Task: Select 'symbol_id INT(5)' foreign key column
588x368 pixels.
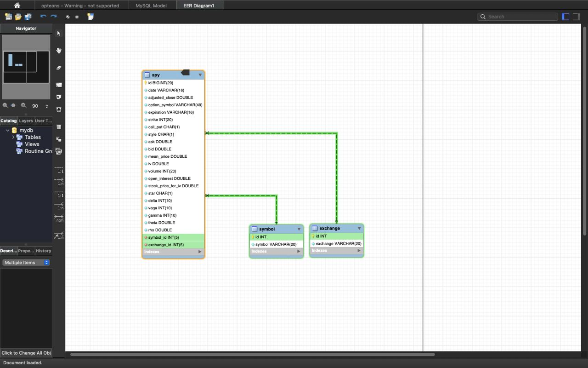Action: (x=173, y=237)
